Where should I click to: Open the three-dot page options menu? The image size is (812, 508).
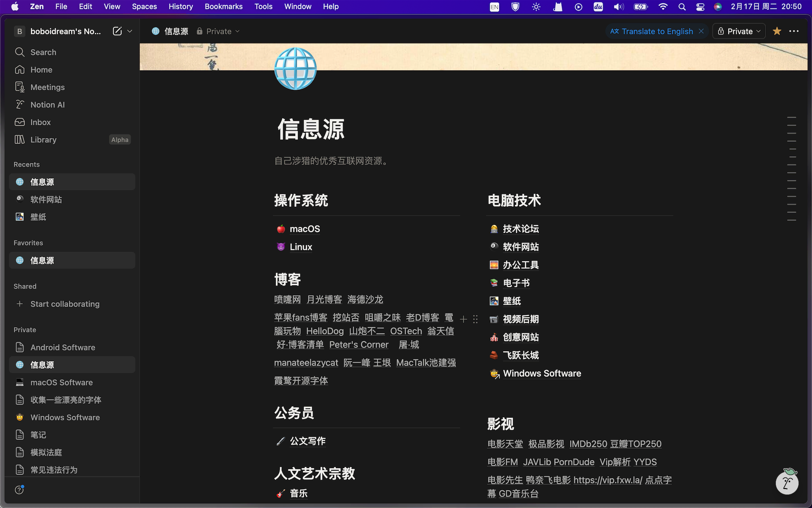point(794,31)
